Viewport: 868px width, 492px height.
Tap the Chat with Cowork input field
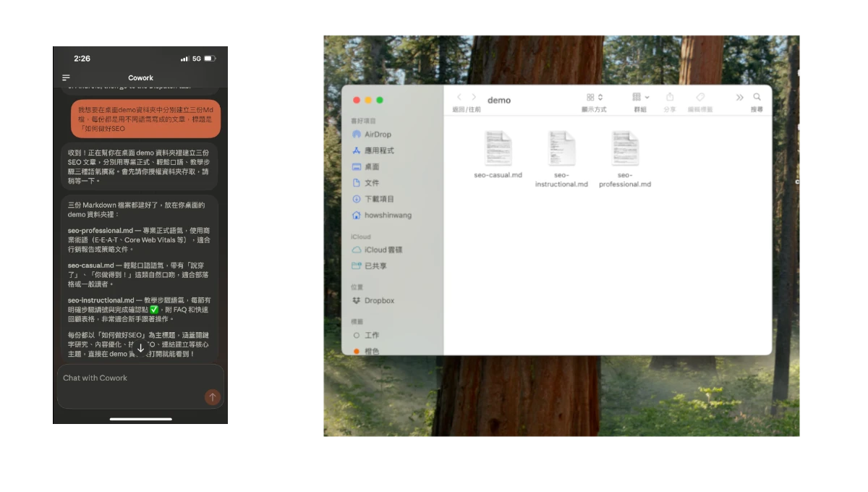(130, 378)
